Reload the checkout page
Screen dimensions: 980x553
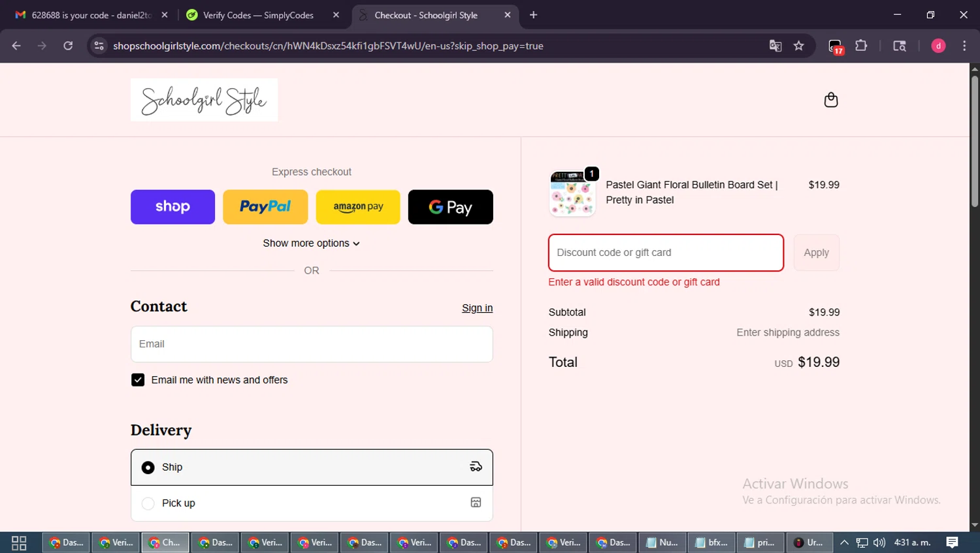68,46
